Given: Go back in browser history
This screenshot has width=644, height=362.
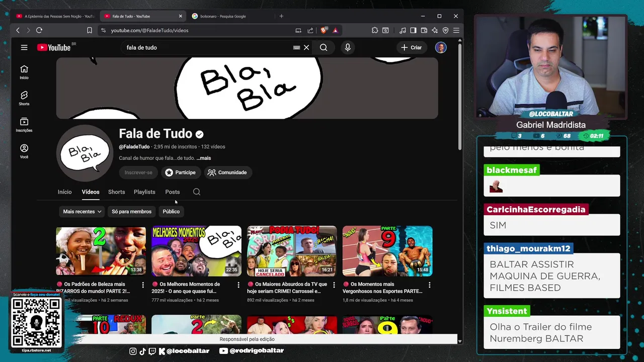Looking at the screenshot, I should click(x=18, y=30).
